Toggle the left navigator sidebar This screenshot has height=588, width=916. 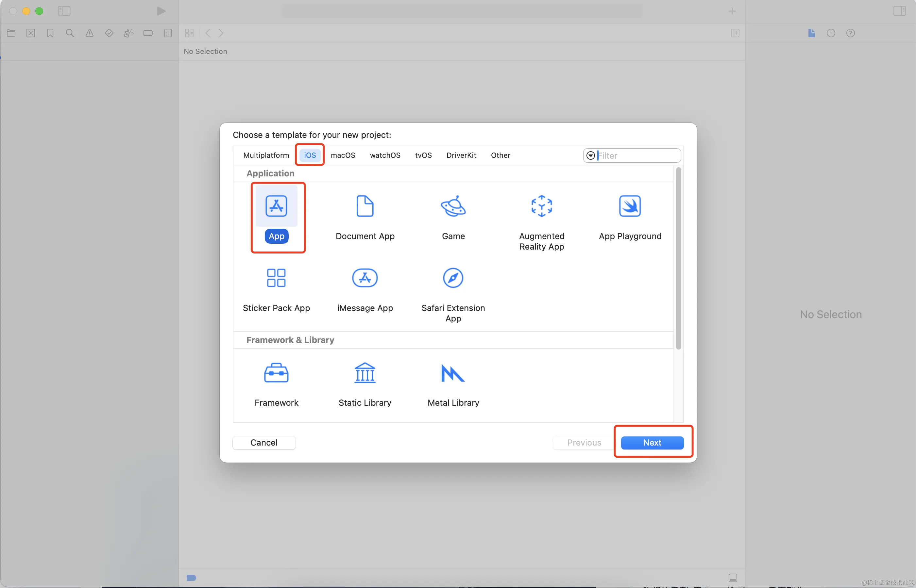[x=64, y=11]
